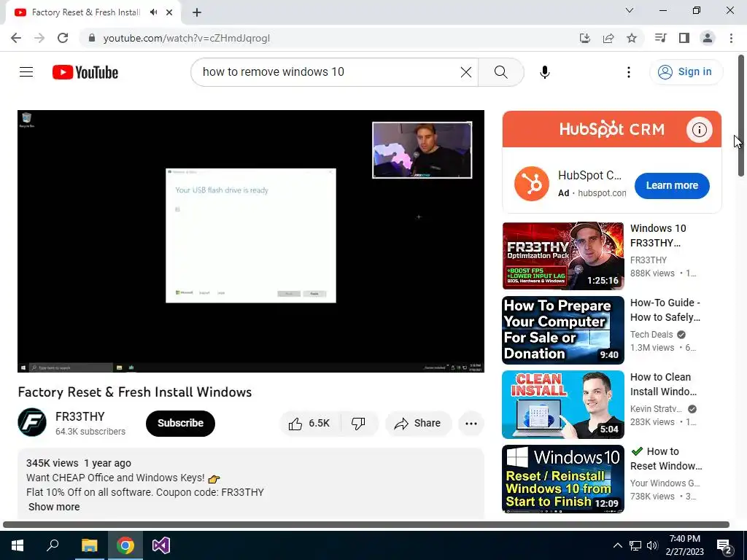Go back in browser history
Viewport: 747px width, 560px height.
[16, 38]
